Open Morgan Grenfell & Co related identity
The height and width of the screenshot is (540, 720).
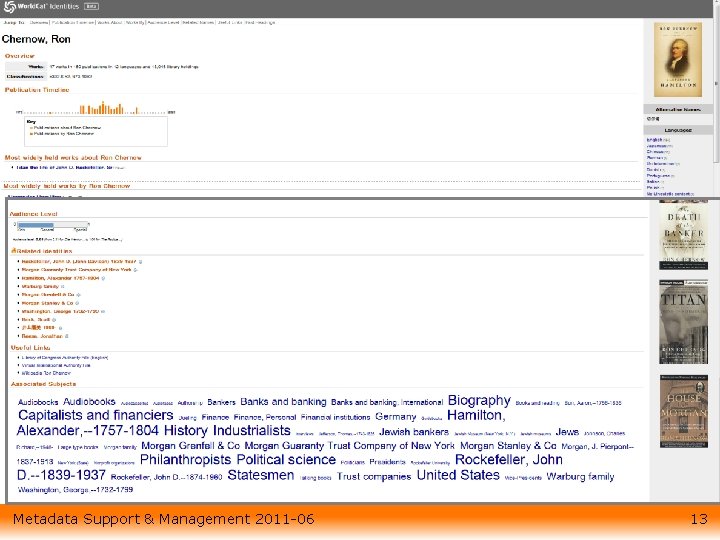click(x=48, y=294)
